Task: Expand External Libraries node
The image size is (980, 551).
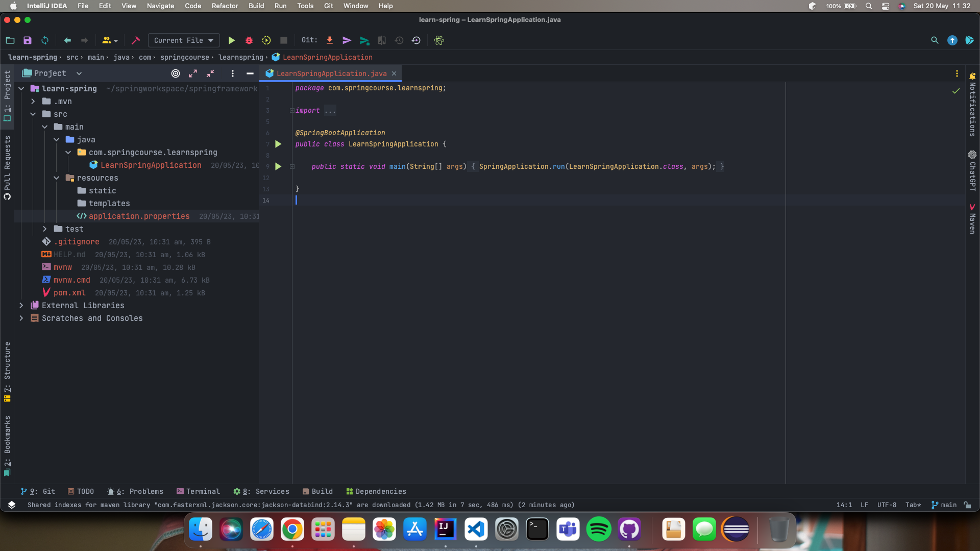Action: pyautogui.click(x=21, y=306)
